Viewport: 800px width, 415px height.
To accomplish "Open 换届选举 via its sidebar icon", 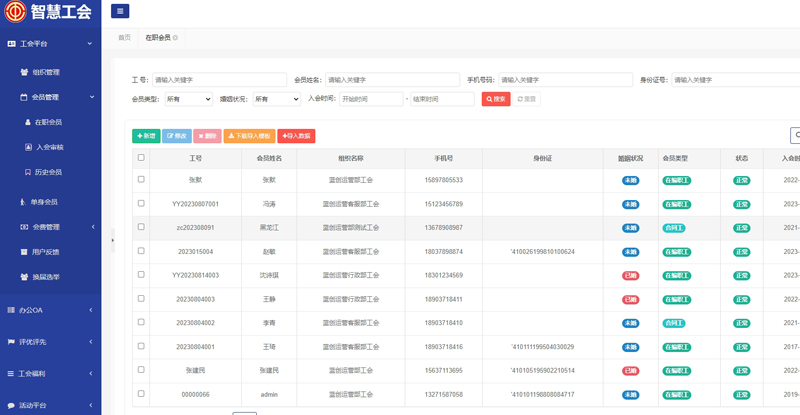I will coord(24,277).
